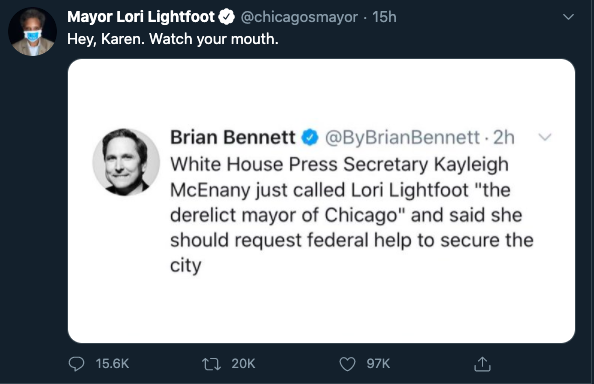Viewport: 594px width, 384px height.
Task: Open the quoted tweet about Kayleigh McEnany
Action: [321, 201]
